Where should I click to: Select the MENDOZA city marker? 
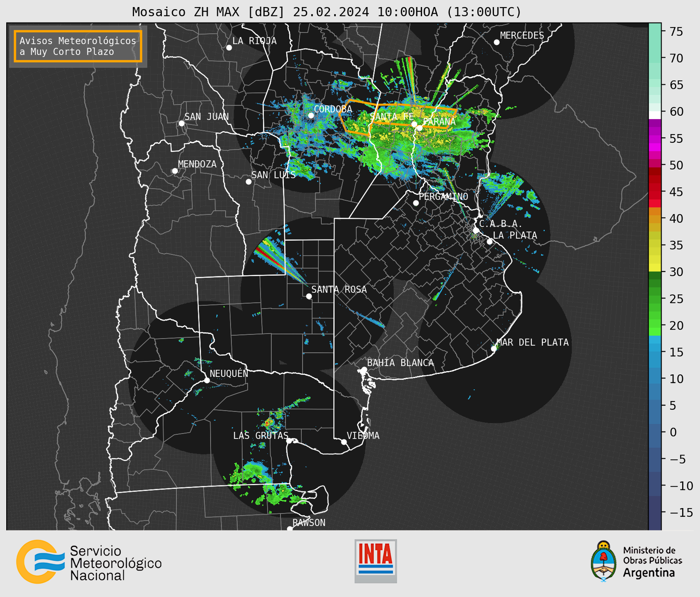[175, 171]
